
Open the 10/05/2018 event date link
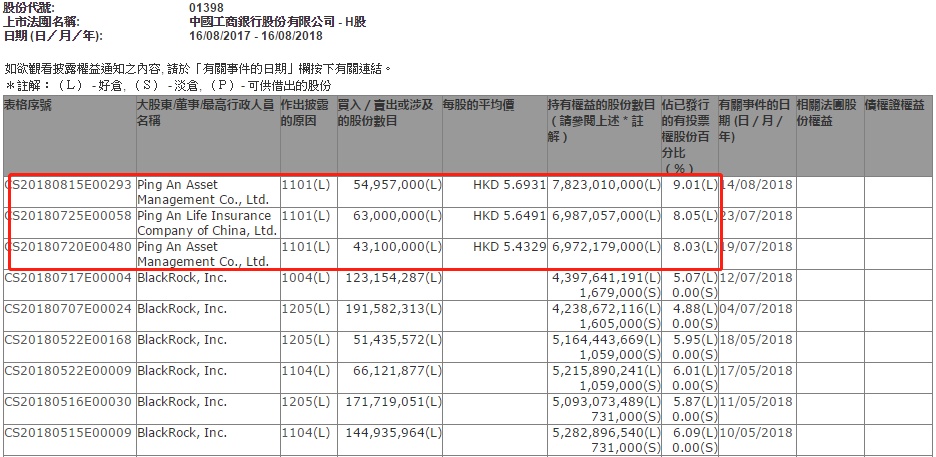pos(757,433)
